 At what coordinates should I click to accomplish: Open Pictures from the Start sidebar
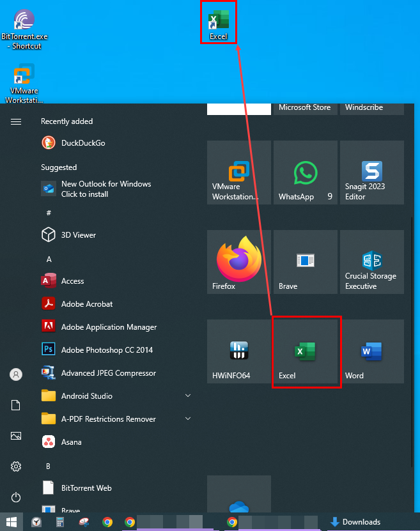16,436
